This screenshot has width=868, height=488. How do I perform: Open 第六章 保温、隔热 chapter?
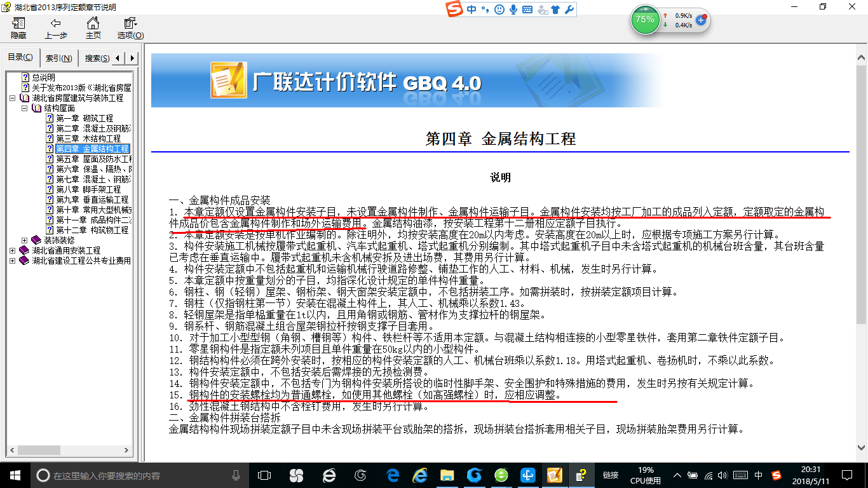pos(93,169)
